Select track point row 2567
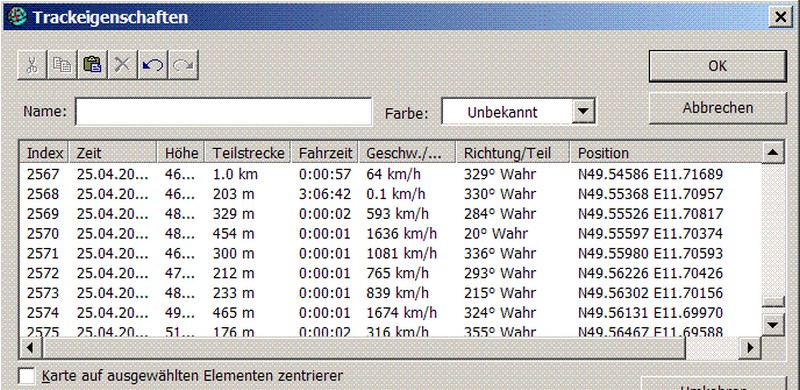The image size is (800, 390). pyautogui.click(x=391, y=175)
